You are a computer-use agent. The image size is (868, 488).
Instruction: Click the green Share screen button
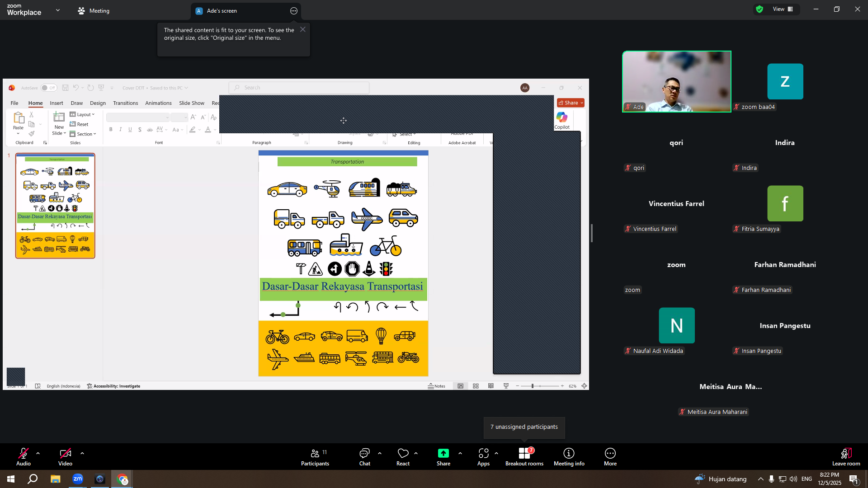coord(443,457)
